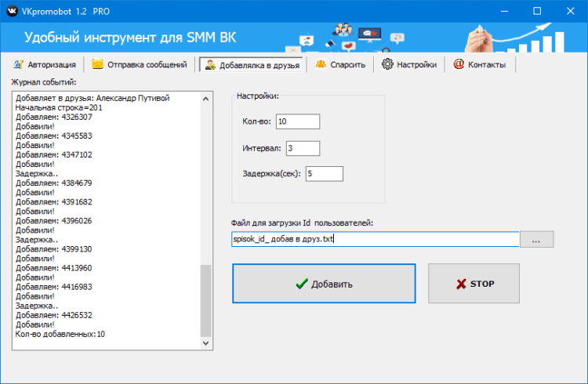Click log line 'Добавляем: 4391682'
Image resolution: width=588 pixels, height=384 pixels.
click(53, 201)
